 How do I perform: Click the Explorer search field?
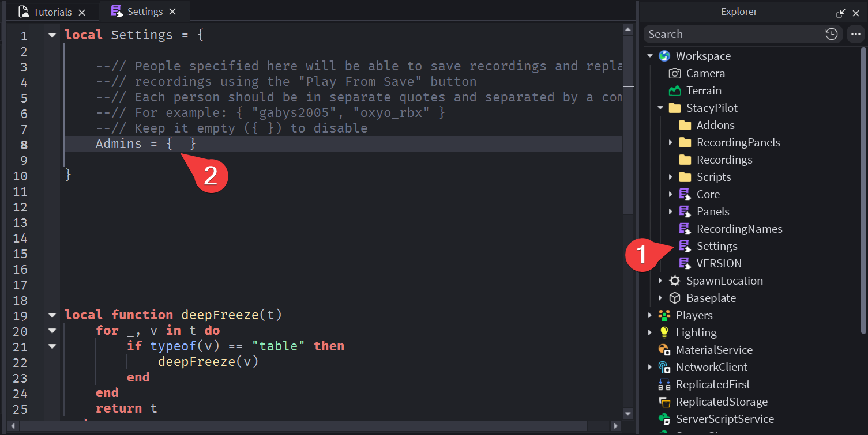point(732,34)
